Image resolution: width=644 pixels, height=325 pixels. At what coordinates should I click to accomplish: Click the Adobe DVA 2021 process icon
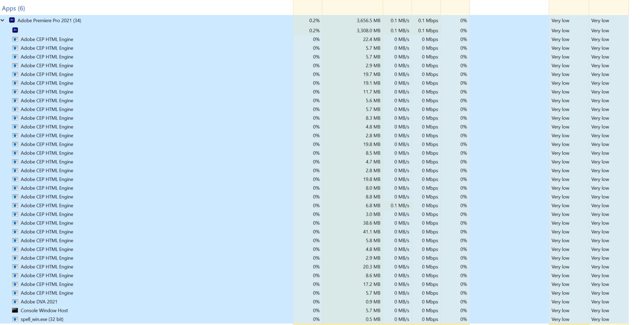click(15, 302)
